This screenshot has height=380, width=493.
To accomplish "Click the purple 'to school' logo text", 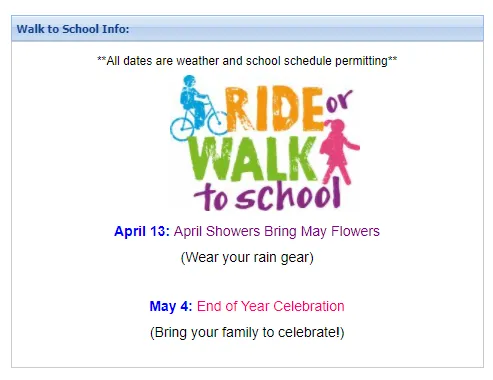I will pos(268,195).
